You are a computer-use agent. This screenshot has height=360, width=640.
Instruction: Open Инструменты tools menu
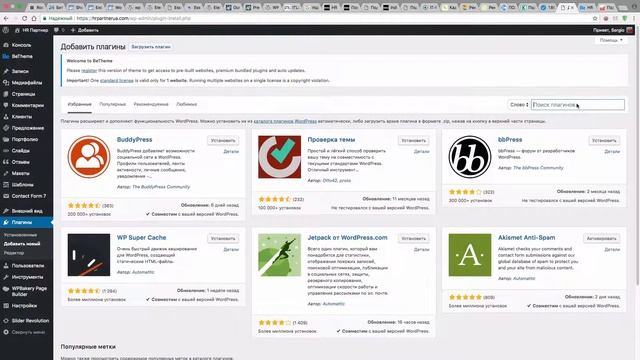[26, 277]
